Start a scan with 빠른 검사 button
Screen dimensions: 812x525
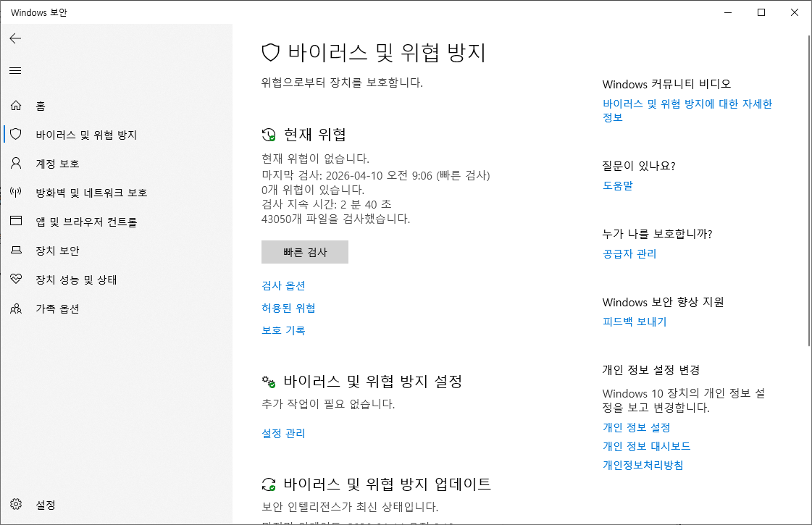(x=304, y=252)
